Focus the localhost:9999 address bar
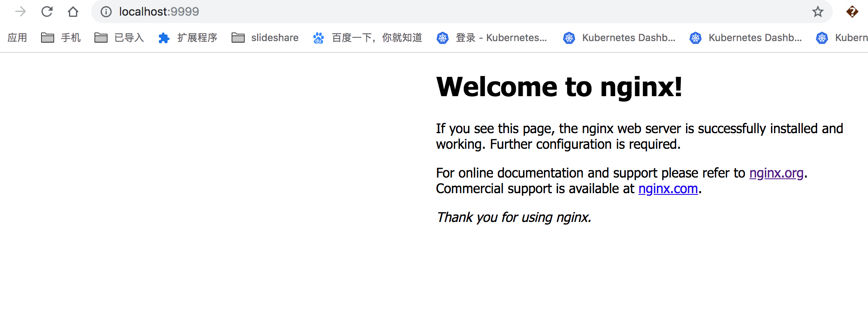The width and height of the screenshot is (868, 314). pos(462,12)
